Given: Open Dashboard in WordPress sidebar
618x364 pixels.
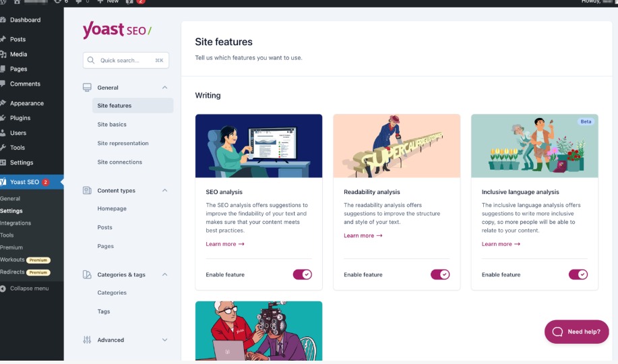Looking at the screenshot, I should click(x=25, y=20).
